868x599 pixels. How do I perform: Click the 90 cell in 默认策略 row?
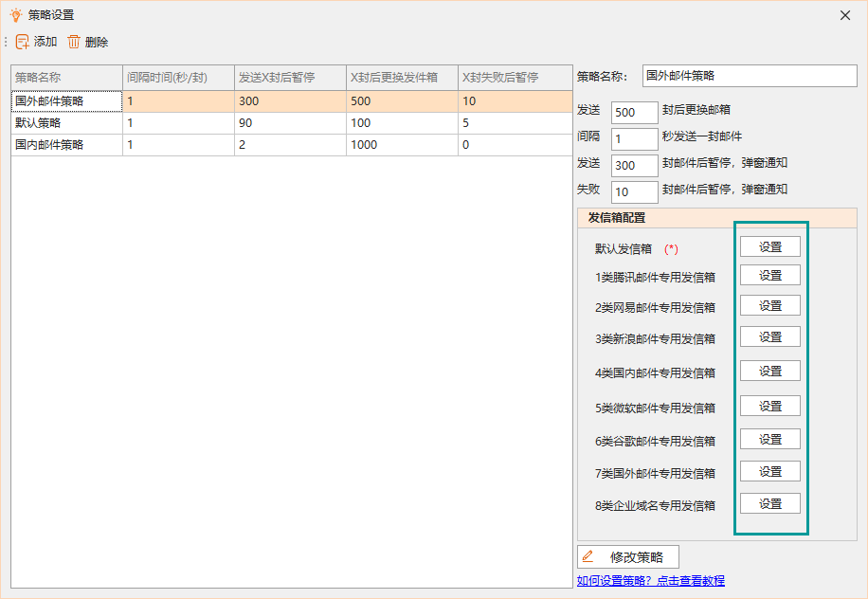pyautogui.click(x=290, y=123)
